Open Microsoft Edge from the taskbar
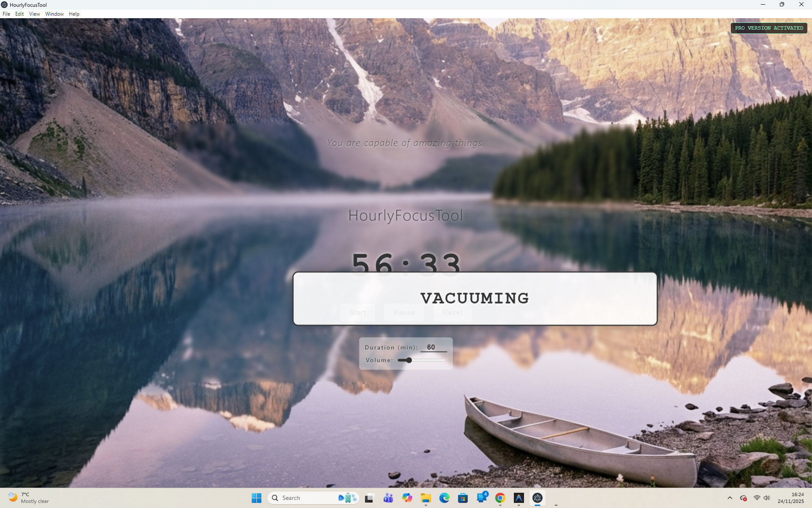Screen dimensions: 812x508 click(444, 498)
